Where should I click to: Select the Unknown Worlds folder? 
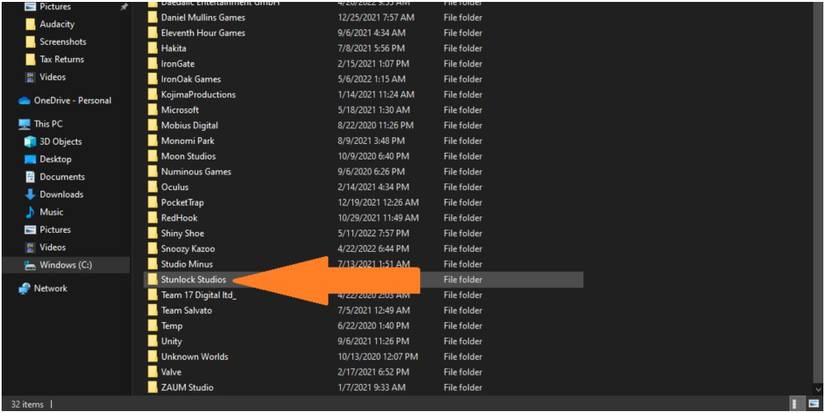194,357
